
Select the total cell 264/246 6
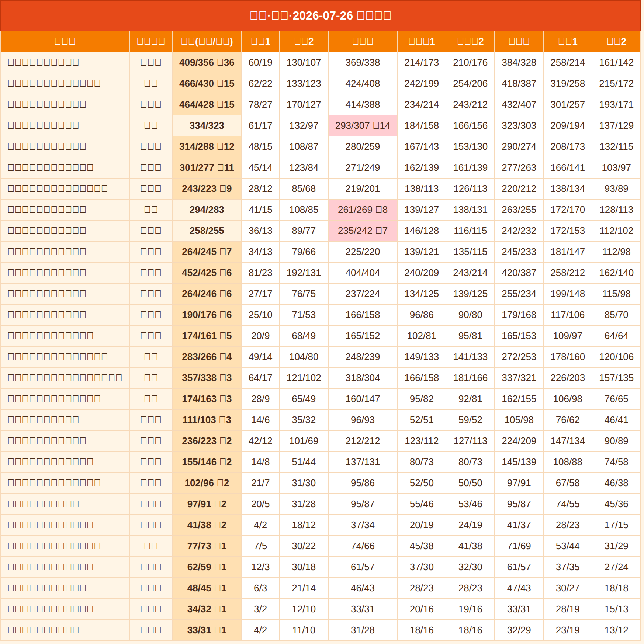207,294
